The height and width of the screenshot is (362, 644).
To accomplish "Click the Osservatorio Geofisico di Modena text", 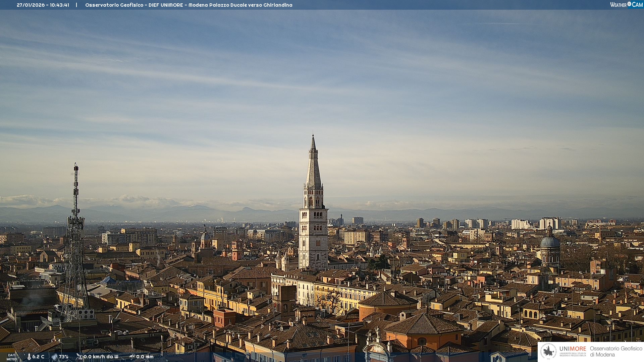I will (616, 351).
